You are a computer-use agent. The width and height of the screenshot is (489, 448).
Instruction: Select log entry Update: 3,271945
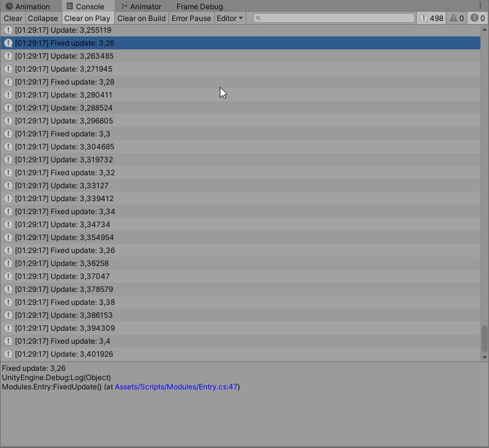(x=240, y=69)
